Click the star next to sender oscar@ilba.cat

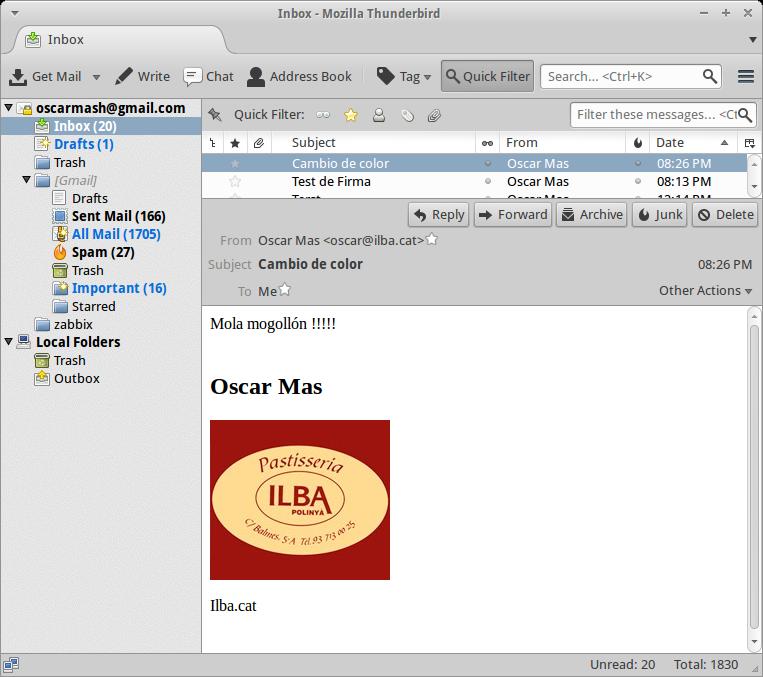(432, 239)
